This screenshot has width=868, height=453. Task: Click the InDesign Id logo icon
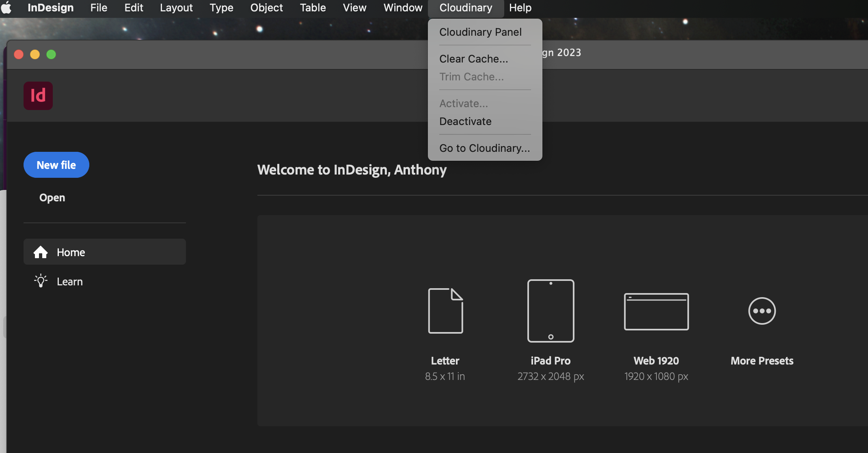tap(38, 96)
